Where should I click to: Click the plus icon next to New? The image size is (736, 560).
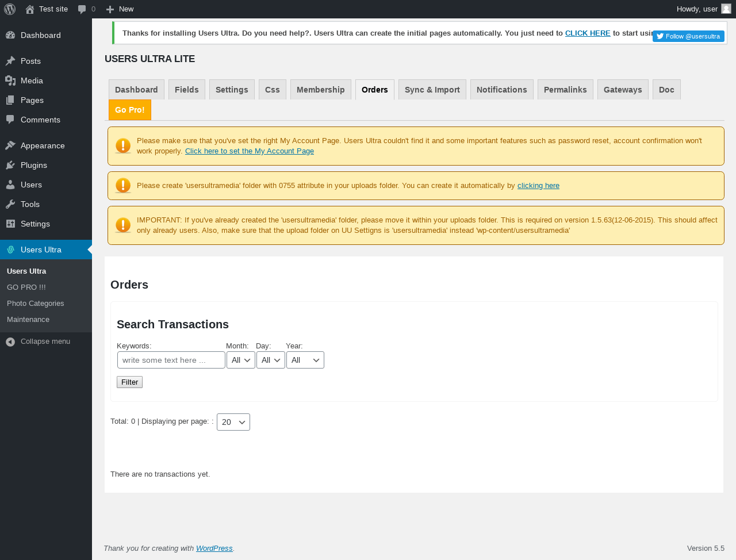click(110, 9)
